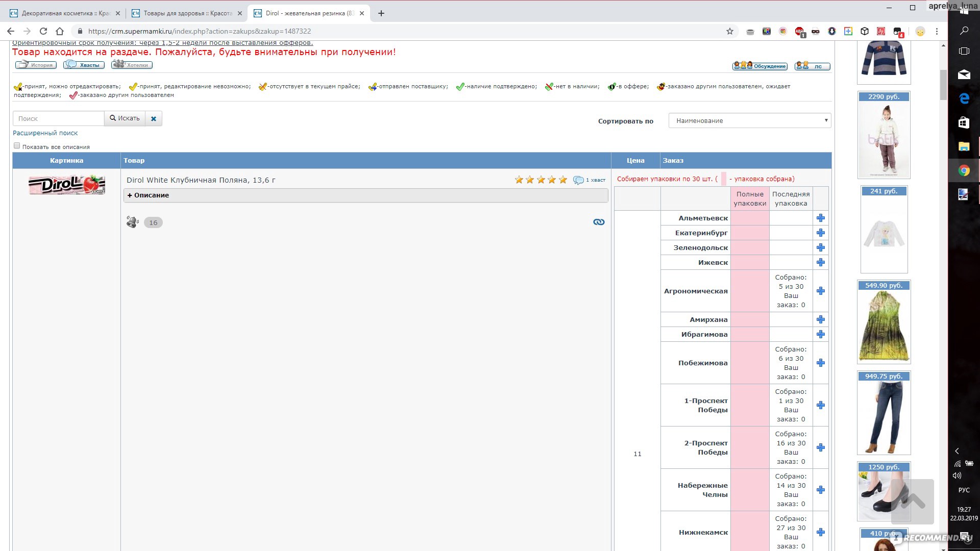The height and width of the screenshot is (551, 980).
Task: Expand the + Описание section
Action: [365, 195]
